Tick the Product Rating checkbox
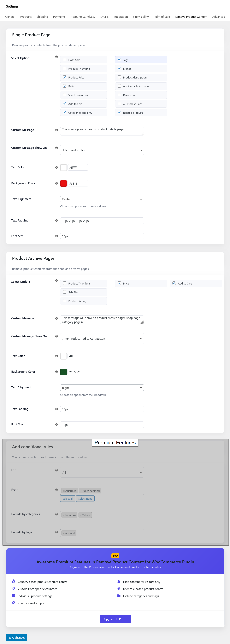 65,301
